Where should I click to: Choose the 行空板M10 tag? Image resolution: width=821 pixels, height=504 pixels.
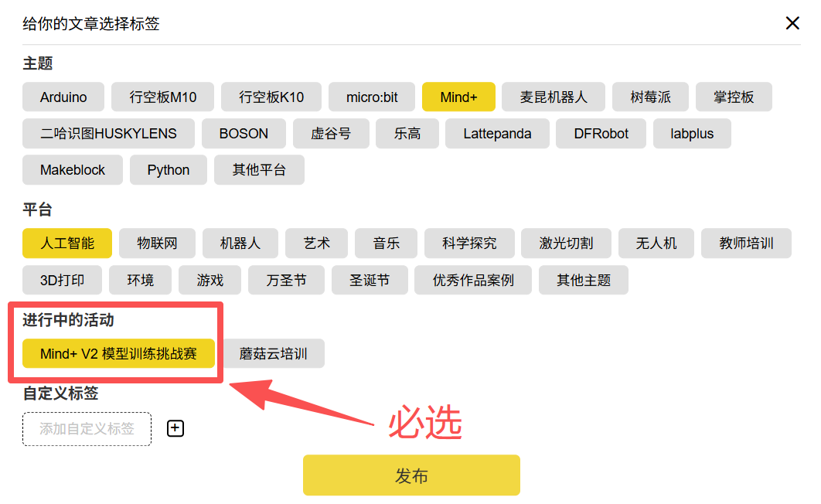(x=163, y=97)
